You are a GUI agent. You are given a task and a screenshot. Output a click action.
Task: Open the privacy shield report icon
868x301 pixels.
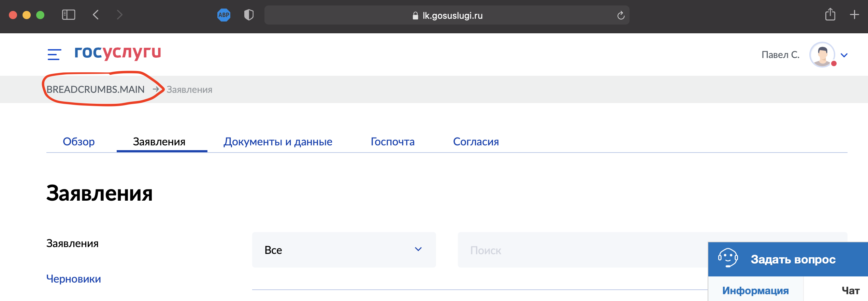coord(249,15)
